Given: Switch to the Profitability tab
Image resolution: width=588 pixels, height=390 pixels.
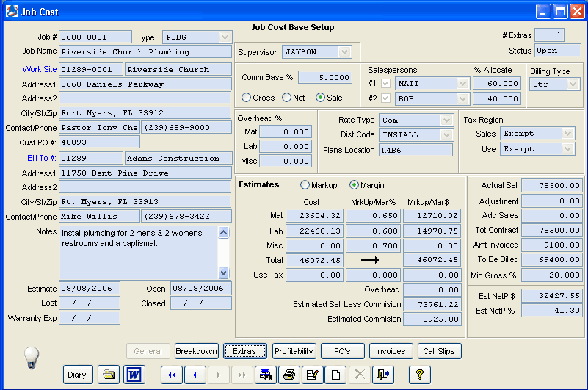Looking at the screenshot, I should coord(294,351).
